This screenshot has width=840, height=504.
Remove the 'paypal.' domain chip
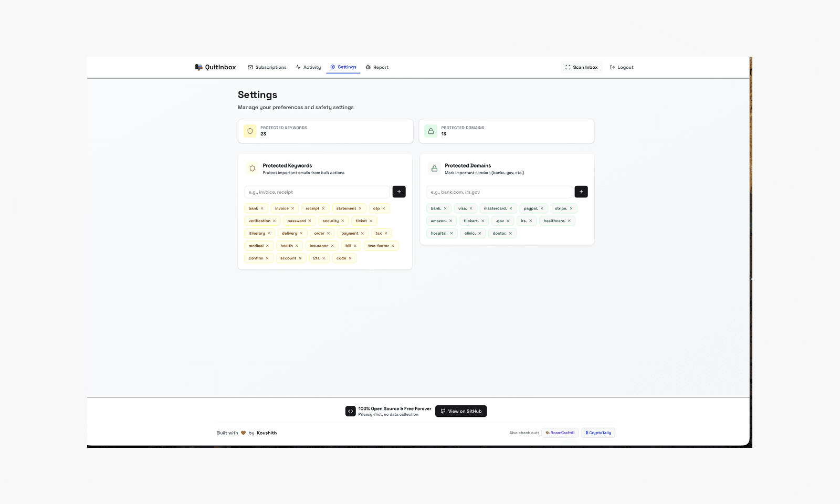coord(542,208)
